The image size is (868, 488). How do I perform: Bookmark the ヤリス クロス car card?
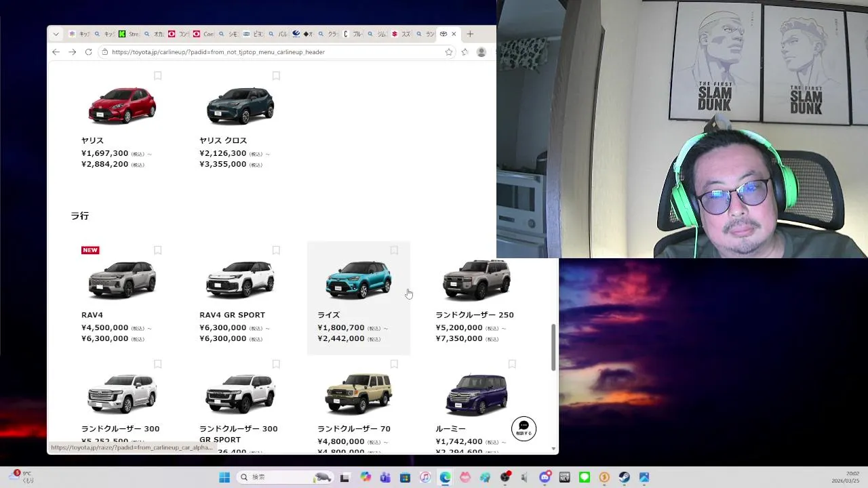coord(276,76)
